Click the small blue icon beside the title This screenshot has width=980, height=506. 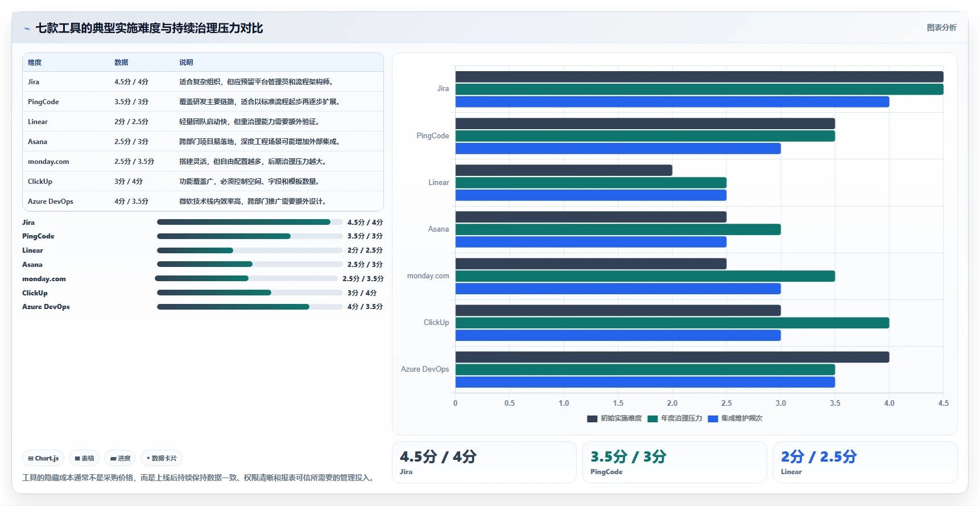(x=27, y=28)
